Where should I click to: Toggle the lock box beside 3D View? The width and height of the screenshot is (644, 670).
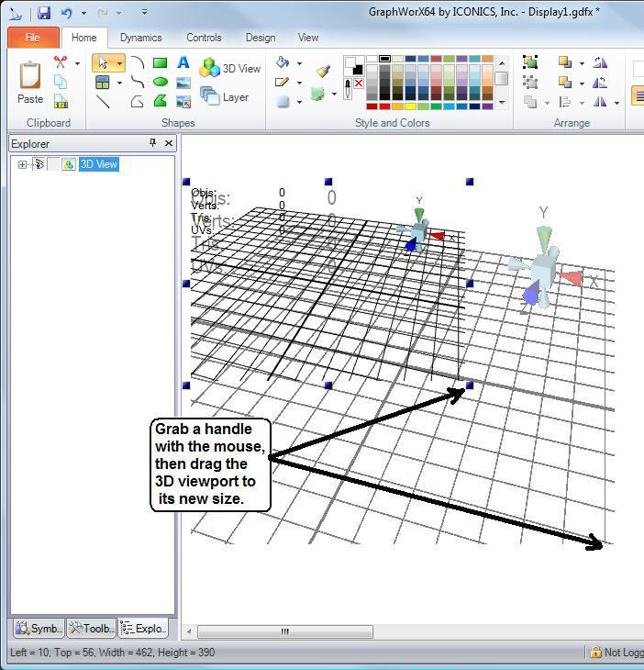tap(54, 164)
